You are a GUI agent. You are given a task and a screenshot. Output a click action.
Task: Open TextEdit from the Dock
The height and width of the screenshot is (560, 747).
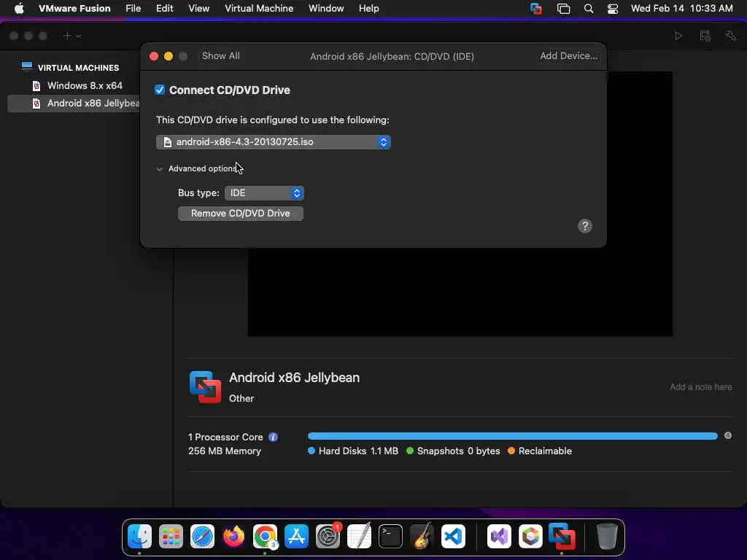[359, 537]
